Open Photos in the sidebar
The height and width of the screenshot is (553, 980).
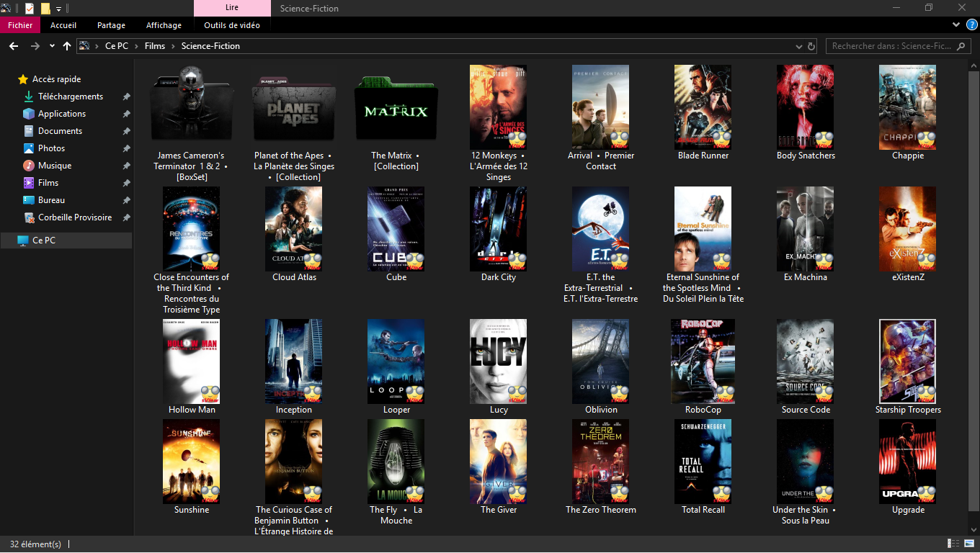coord(51,148)
